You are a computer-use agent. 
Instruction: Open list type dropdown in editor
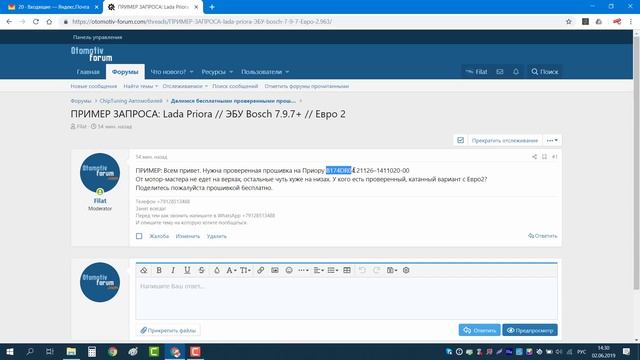click(x=333, y=270)
